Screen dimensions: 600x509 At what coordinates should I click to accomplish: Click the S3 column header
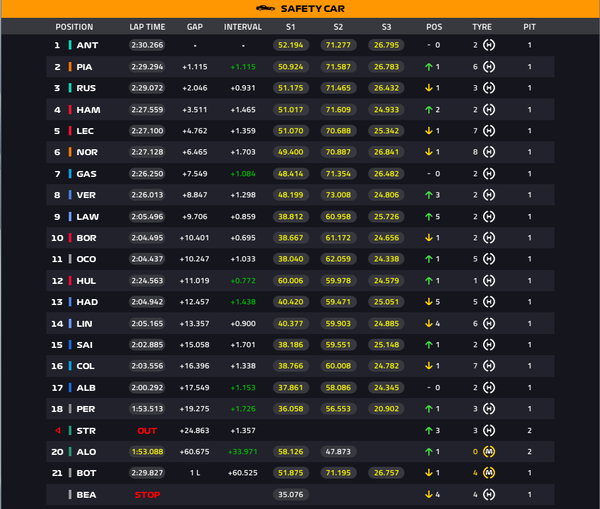click(x=386, y=27)
